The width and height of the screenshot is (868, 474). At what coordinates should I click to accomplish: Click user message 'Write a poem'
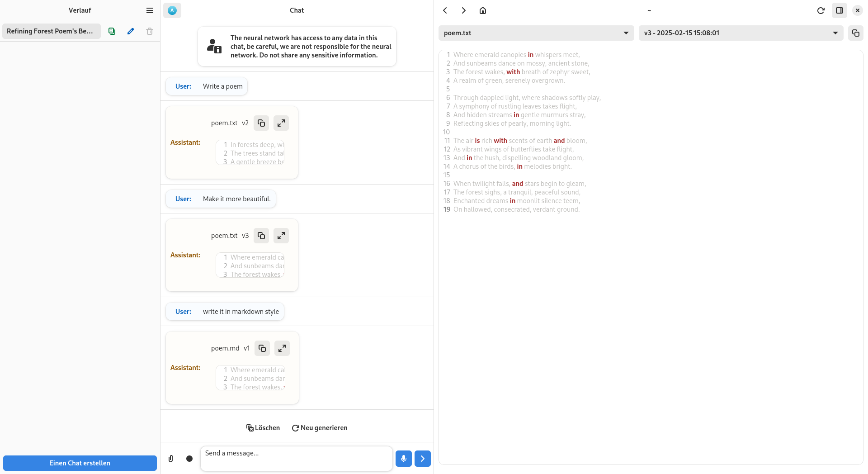click(x=207, y=86)
